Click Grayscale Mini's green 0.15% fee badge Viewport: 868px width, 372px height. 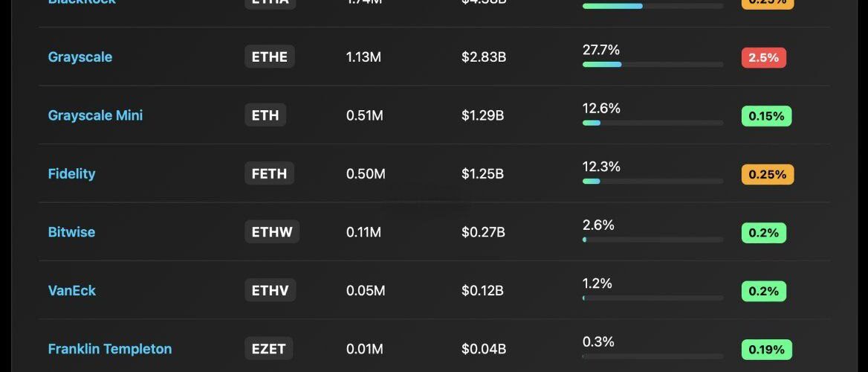[766, 116]
